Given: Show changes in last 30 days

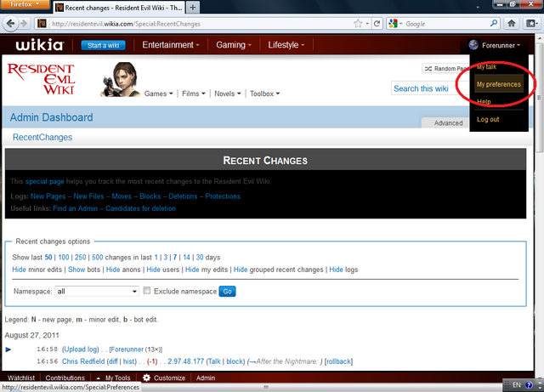Looking at the screenshot, I should pyautogui.click(x=200, y=258).
